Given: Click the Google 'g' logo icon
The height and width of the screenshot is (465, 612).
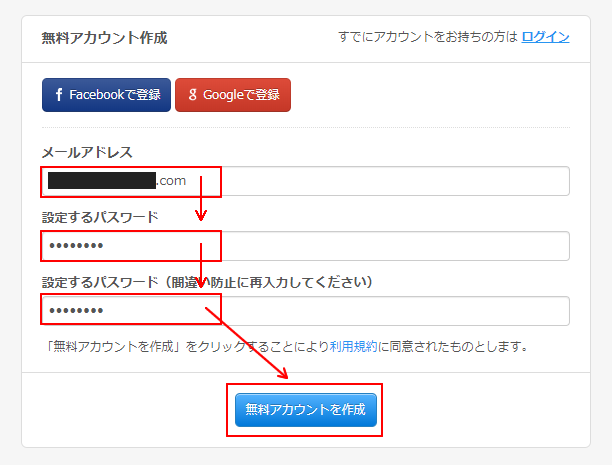Looking at the screenshot, I should [192, 95].
